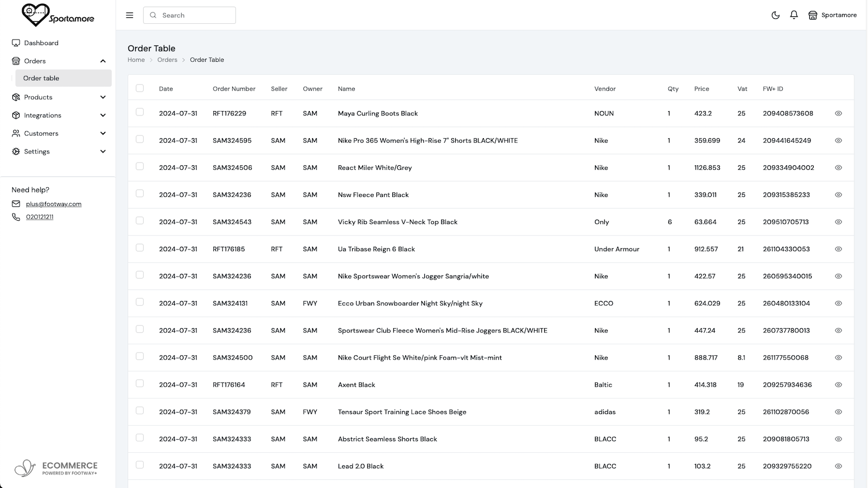Click order number SAM324379

[232, 412]
